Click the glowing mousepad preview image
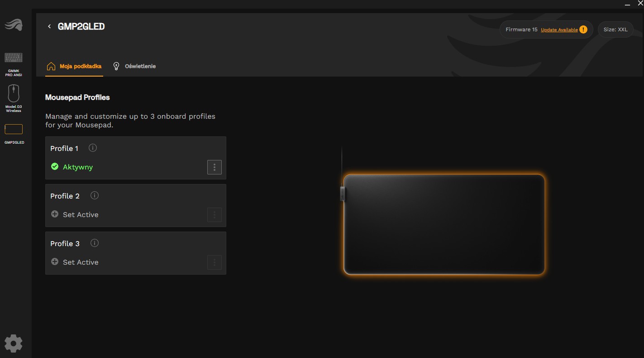 click(444, 224)
